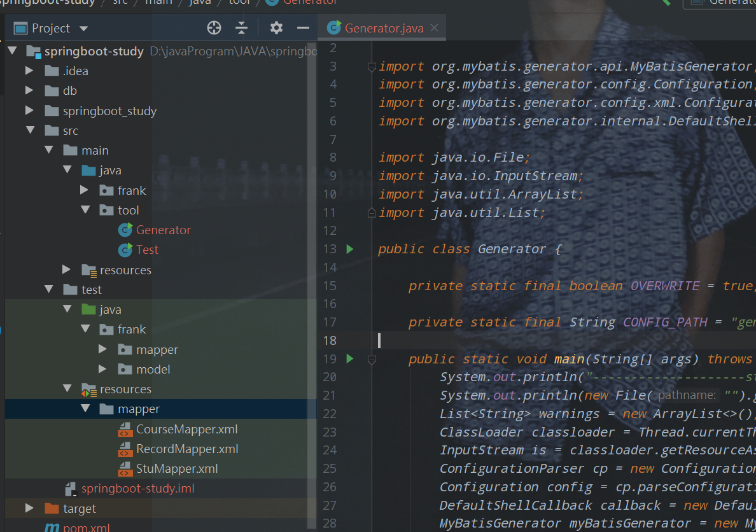The width and height of the screenshot is (756, 532).
Task: Select RecordMapper.xml file
Action: pyautogui.click(x=187, y=449)
